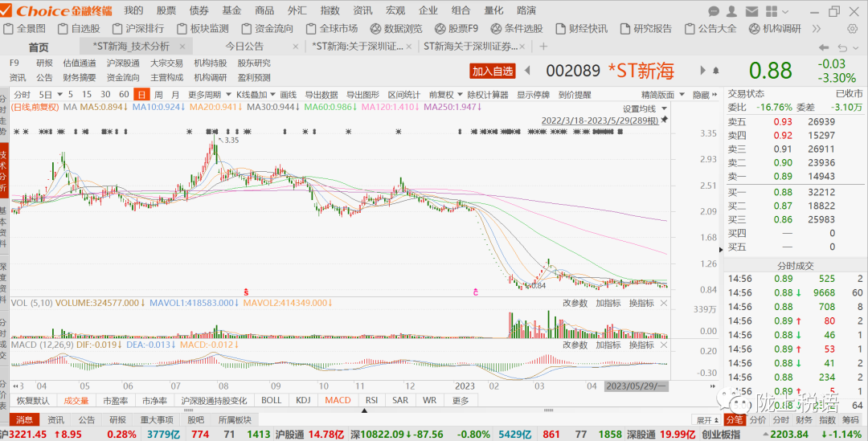
Task: Open 资金流向 toolbar item
Action: click(268, 28)
